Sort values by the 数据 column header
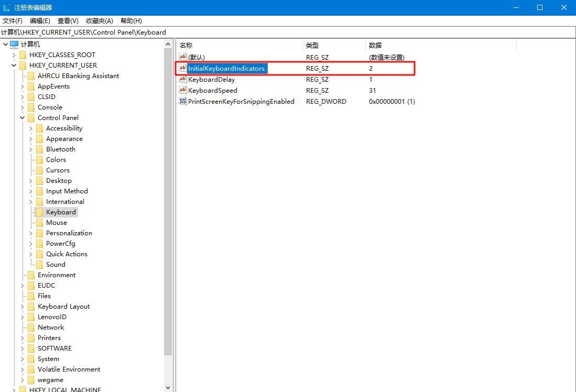This screenshot has width=576, height=392. (x=441, y=45)
